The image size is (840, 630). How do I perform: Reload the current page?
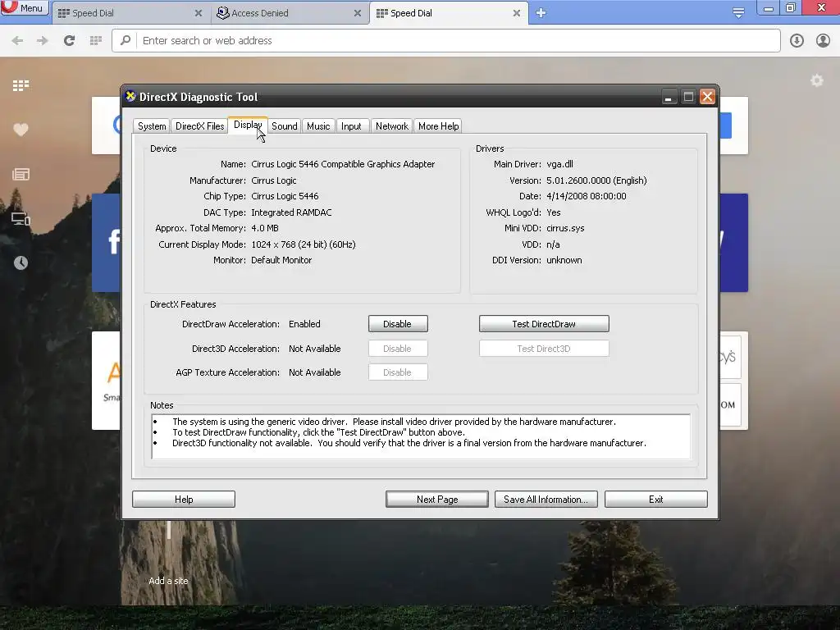[69, 41]
